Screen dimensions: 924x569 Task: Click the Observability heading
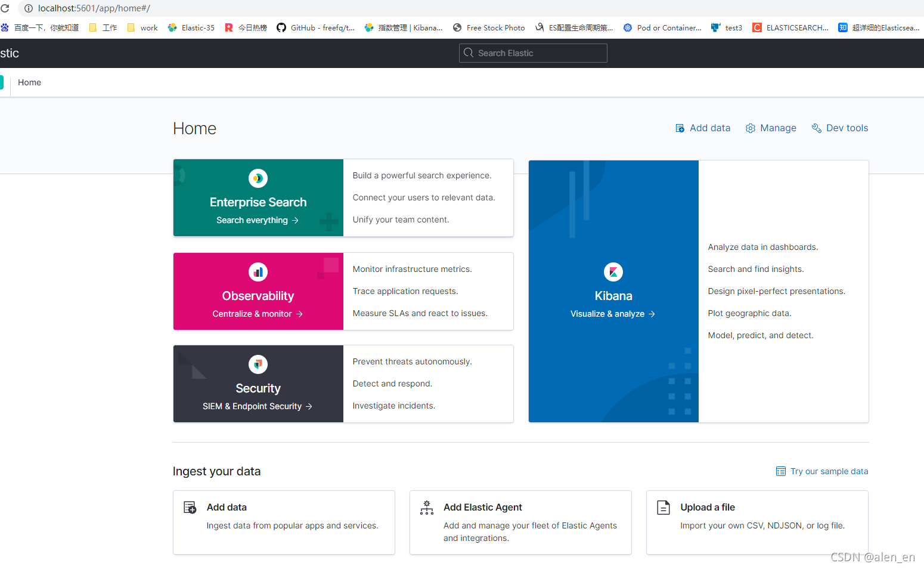click(258, 296)
